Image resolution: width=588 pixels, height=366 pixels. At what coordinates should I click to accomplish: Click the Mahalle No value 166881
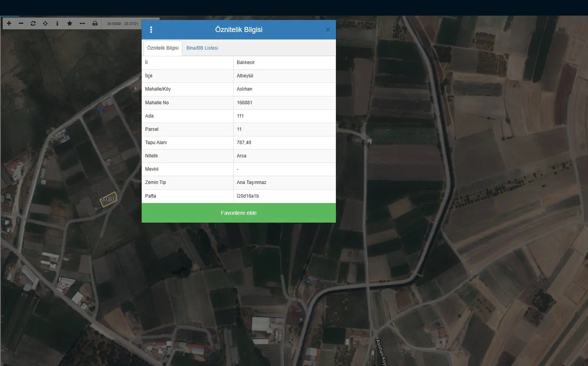[x=245, y=103]
